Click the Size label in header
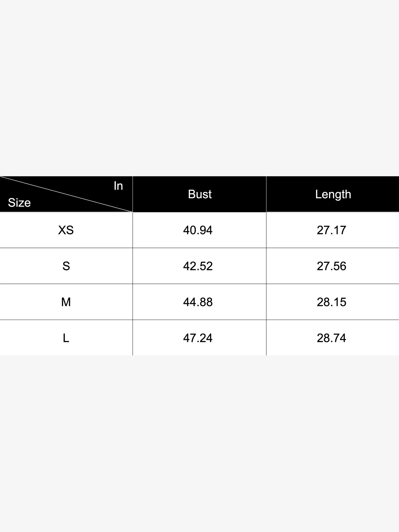 (x=19, y=203)
